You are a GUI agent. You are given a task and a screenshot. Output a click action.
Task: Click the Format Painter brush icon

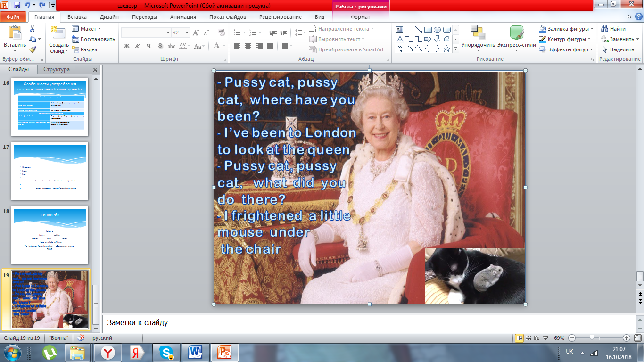[x=32, y=49]
